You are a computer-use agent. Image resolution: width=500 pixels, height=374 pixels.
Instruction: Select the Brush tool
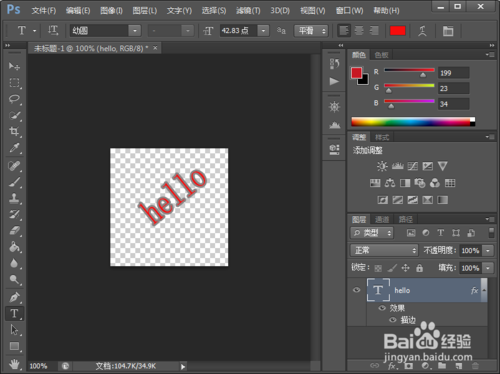(x=14, y=182)
